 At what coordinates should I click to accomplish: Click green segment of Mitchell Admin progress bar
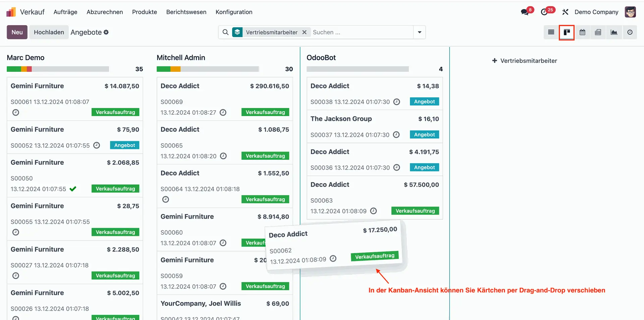point(163,69)
